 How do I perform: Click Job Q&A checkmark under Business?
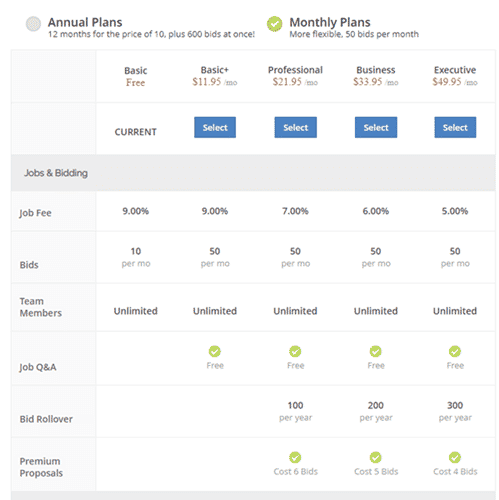pyautogui.click(x=376, y=351)
